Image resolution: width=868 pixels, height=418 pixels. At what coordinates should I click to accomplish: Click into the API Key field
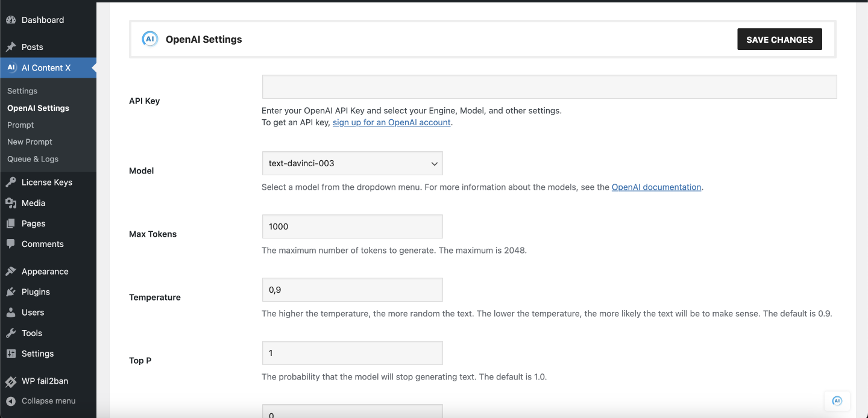click(x=550, y=87)
